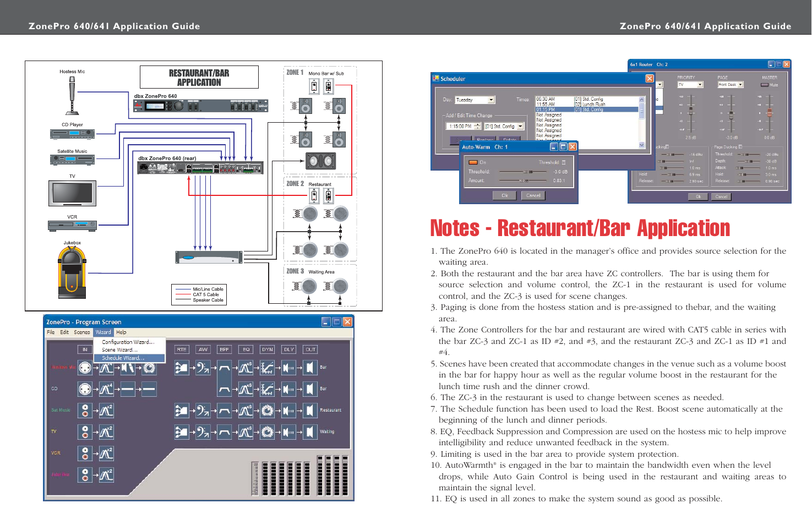Screen dimensions: 812x525
Task: Toggle the Auto-Warm On button
Action: point(472,162)
